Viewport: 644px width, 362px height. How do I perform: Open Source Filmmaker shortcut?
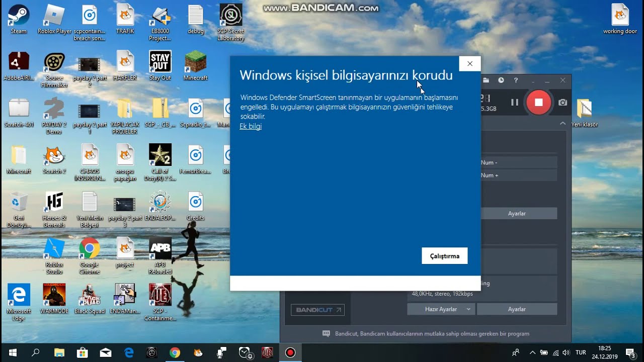point(54,70)
